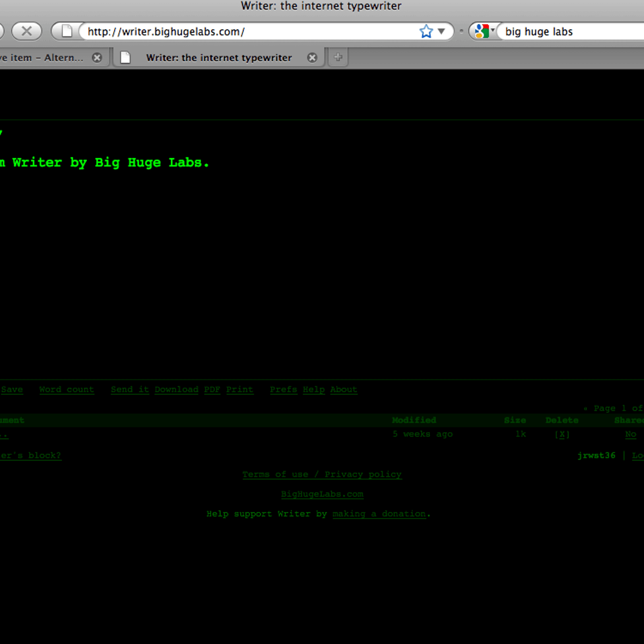Click the Save link
This screenshot has width=644, height=644.
tap(12, 389)
